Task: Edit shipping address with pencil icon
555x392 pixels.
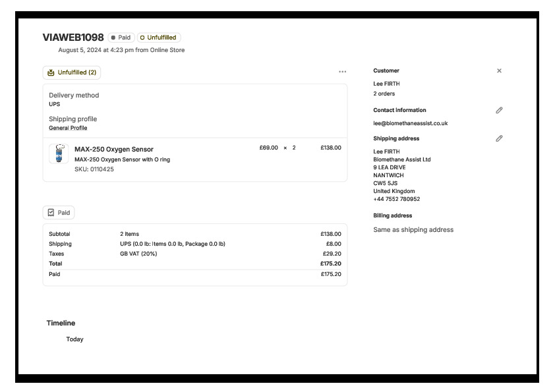Action: click(499, 138)
